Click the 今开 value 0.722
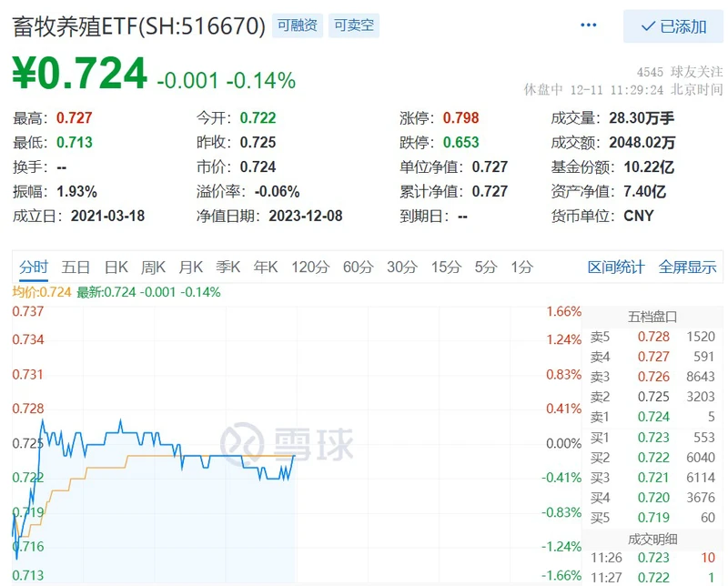Screen dimensions: 728x586 click(258, 118)
